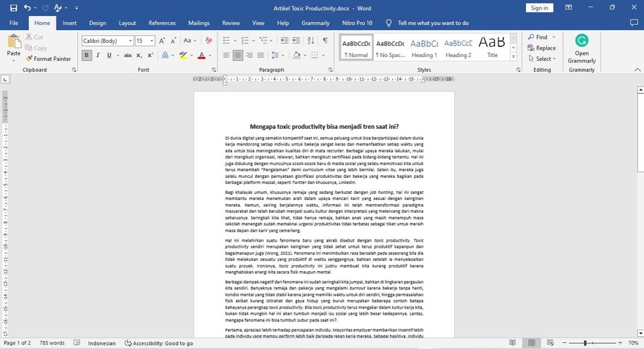The width and height of the screenshot is (644, 349).
Task: Open the File tab
Action: coord(13,23)
